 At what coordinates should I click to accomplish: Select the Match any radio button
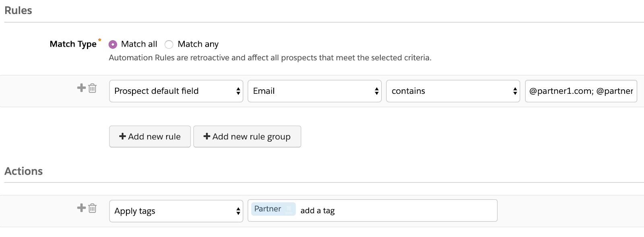click(169, 44)
